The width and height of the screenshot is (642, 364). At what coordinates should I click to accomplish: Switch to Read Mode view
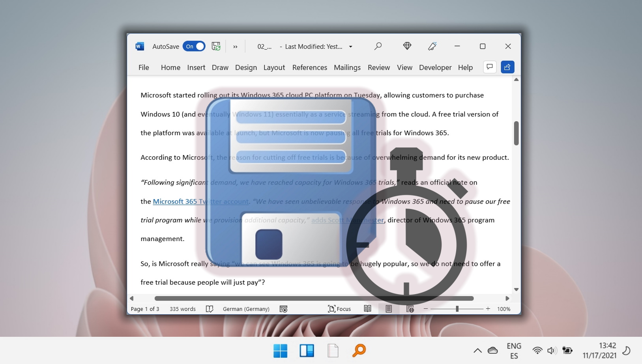click(x=367, y=309)
